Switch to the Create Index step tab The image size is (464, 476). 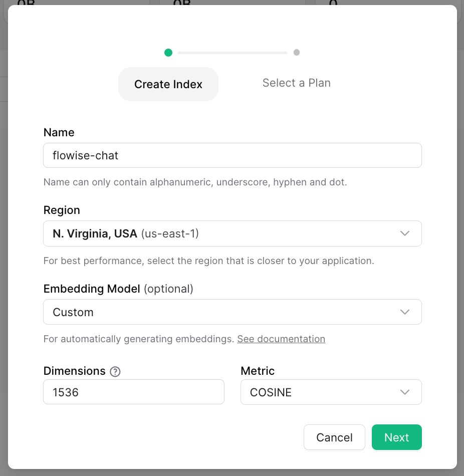point(168,84)
